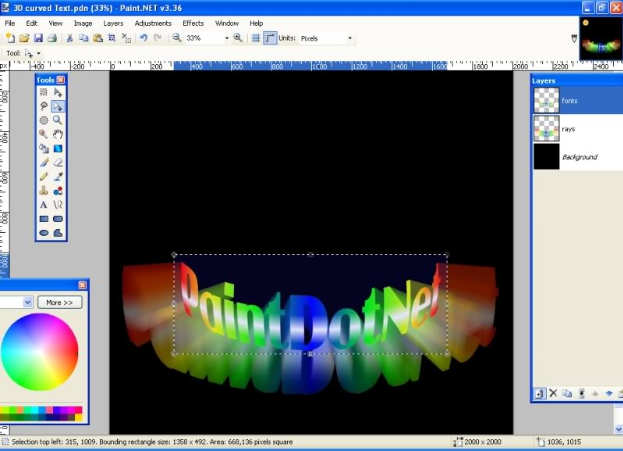Open the zoom percentage dropdown arrow
Viewport: 623px width, 451px height.
[227, 38]
